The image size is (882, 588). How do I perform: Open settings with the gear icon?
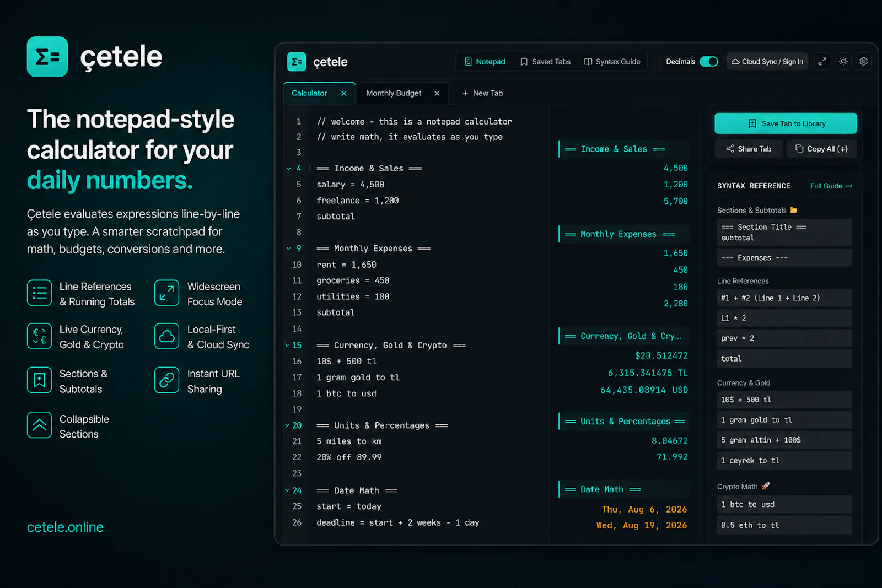coord(864,62)
